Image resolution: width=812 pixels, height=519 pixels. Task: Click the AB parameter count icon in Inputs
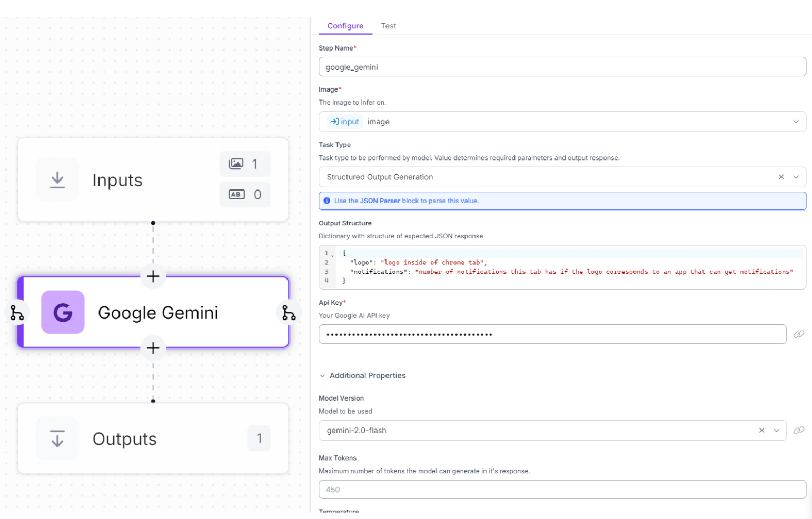[236, 195]
